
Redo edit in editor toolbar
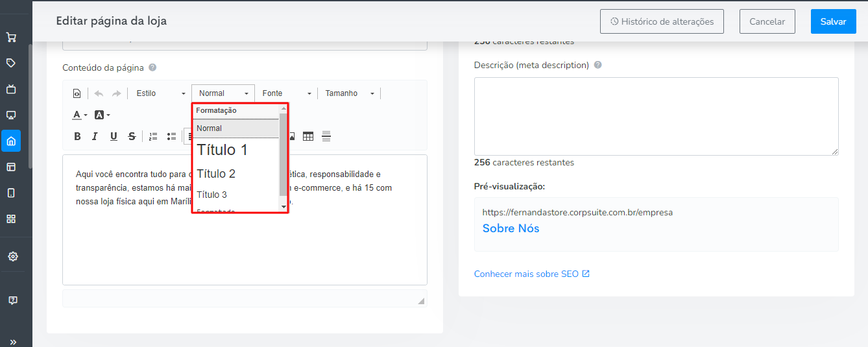tap(116, 93)
